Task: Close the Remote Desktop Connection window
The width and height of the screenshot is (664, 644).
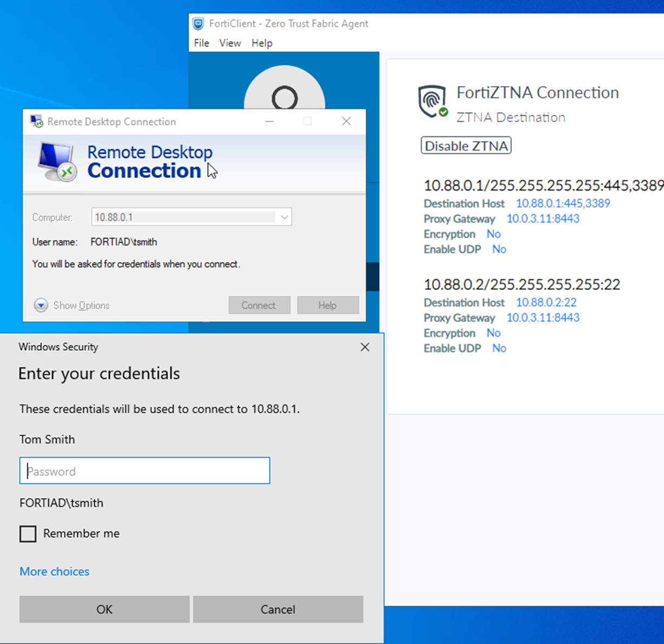Action: [346, 121]
